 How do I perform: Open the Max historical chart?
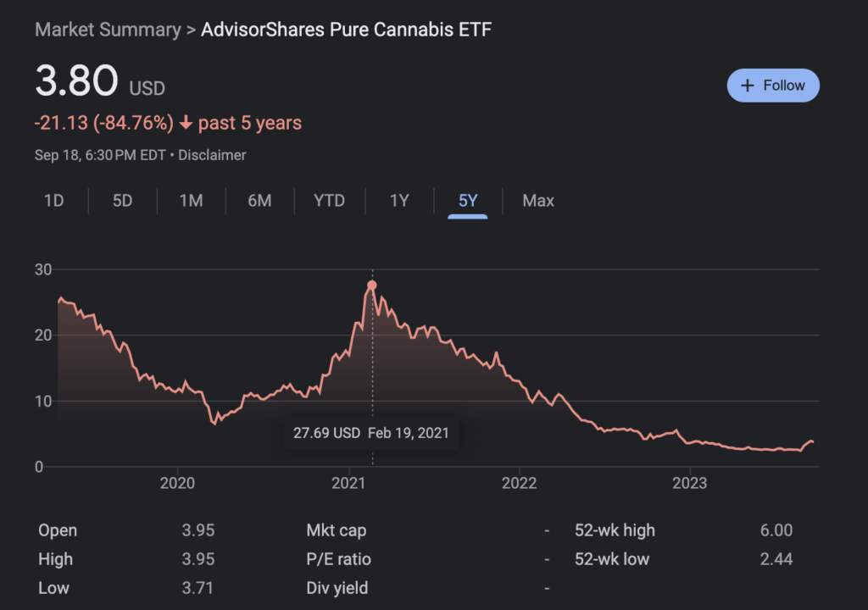coord(537,201)
